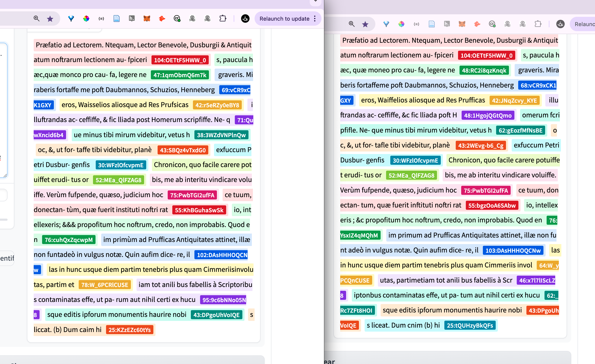The image size is (595, 364).
Task: Click the green '48:RC2i8qzKnqk' tag
Action: tap(484, 70)
